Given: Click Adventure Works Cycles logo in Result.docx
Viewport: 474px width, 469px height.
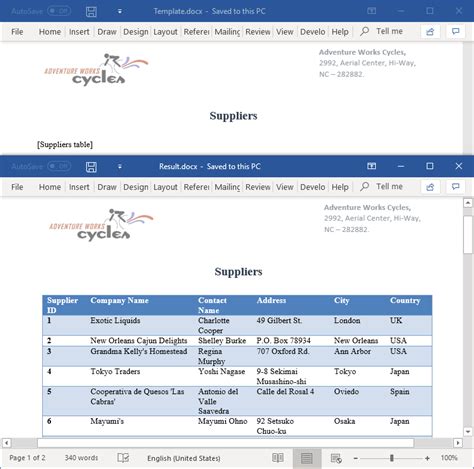Looking at the screenshot, I should point(102,224).
